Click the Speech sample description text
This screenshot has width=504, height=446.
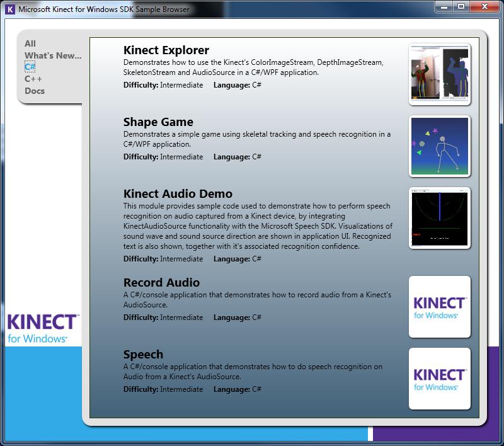tap(253, 372)
